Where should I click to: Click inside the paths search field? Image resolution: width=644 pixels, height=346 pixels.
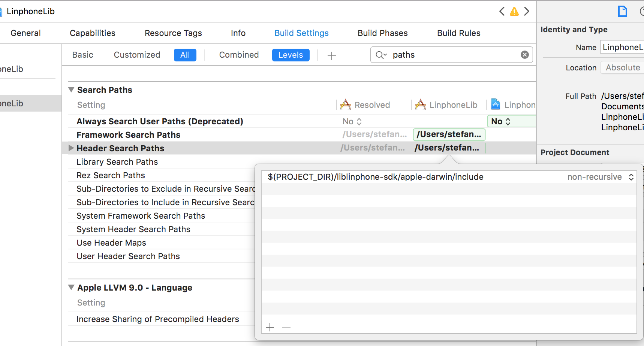coord(431,55)
